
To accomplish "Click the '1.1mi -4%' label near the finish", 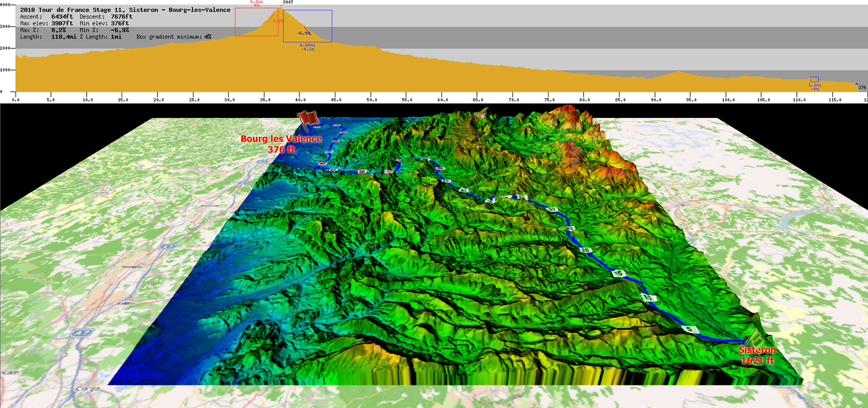I will click(x=815, y=87).
